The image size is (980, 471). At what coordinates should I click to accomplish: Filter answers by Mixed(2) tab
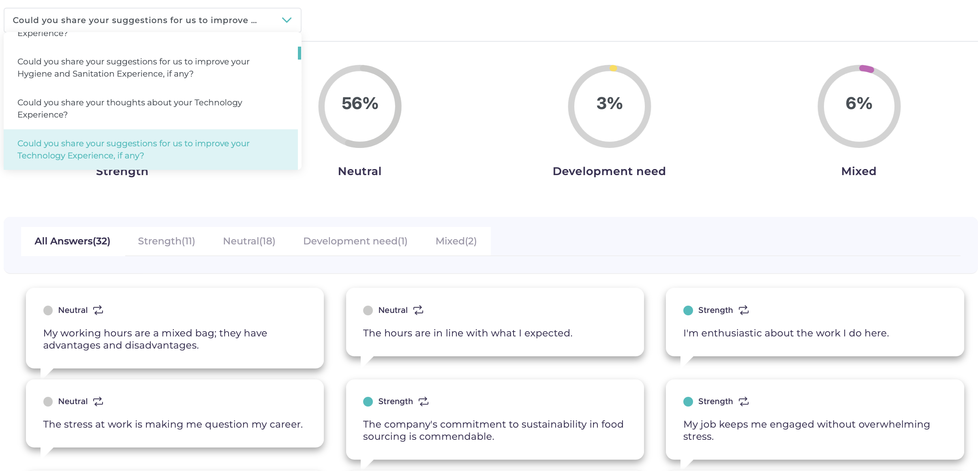pyautogui.click(x=456, y=241)
